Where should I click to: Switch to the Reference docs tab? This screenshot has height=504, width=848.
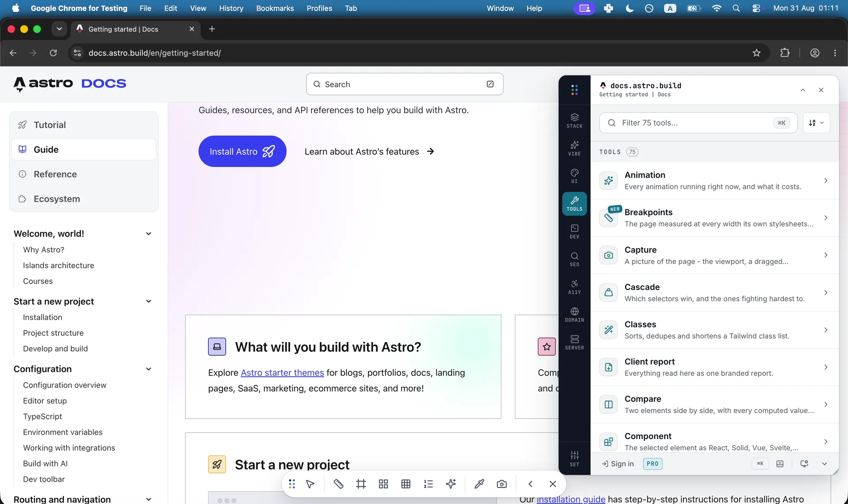click(83, 174)
